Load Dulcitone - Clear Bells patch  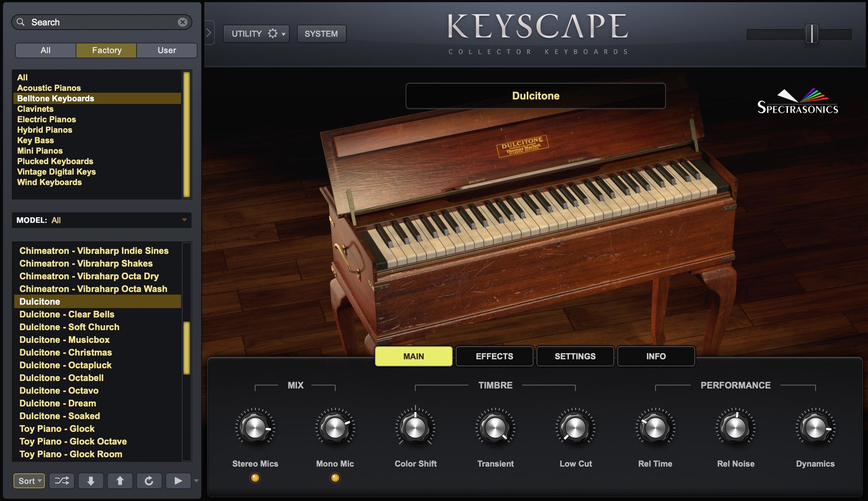(x=98, y=314)
